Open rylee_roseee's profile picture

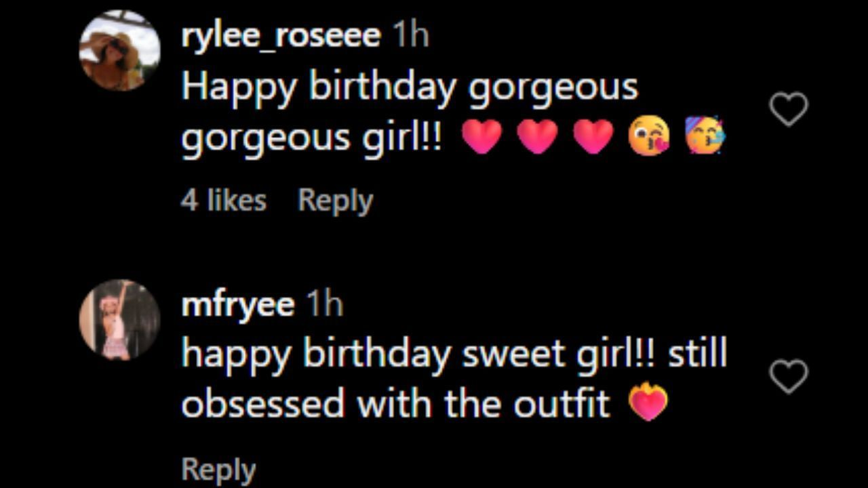119,50
